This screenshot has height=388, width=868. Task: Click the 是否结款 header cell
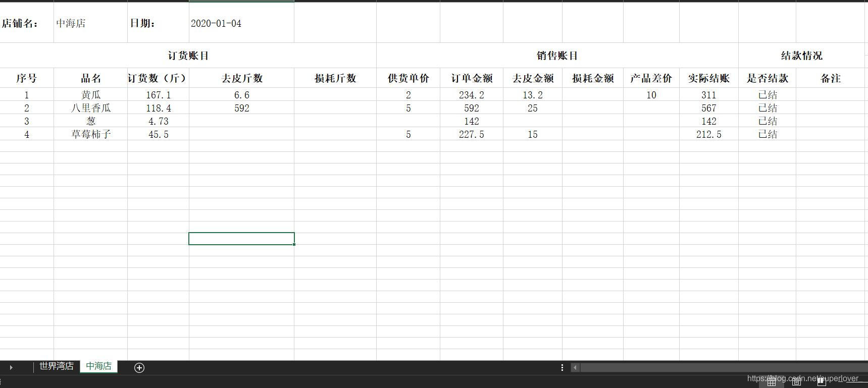(768, 78)
